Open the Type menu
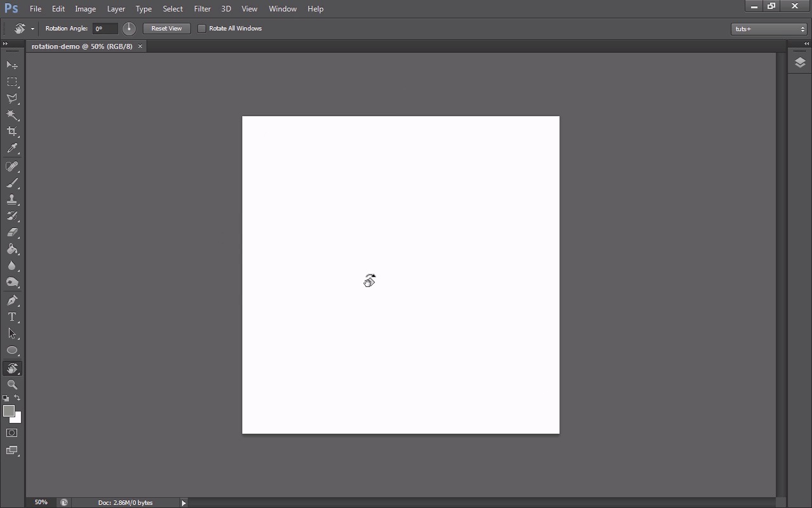The image size is (812, 508). 144,9
